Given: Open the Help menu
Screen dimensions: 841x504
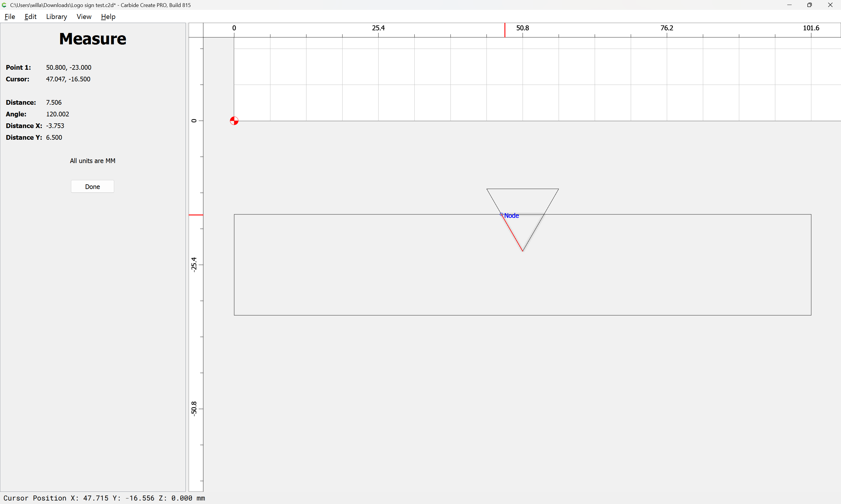Looking at the screenshot, I should (x=108, y=17).
